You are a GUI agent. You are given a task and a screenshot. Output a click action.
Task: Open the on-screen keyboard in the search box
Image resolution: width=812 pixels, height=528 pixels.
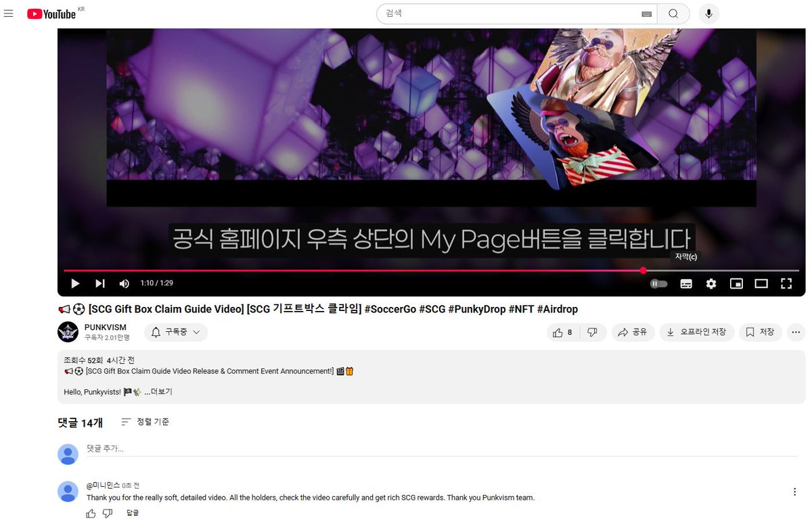pyautogui.click(x=646, y=14)
